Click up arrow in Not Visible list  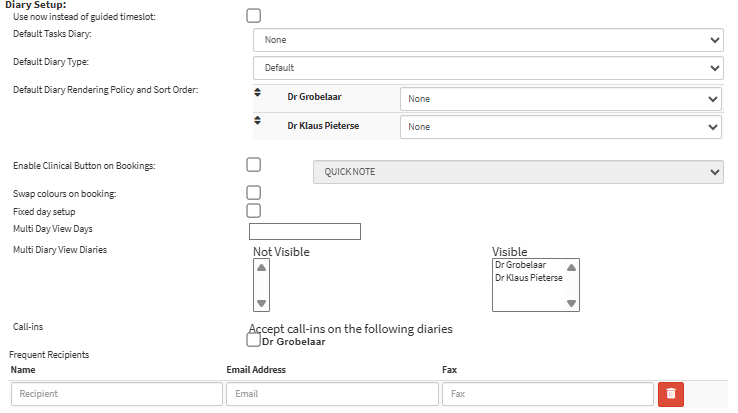261,268
